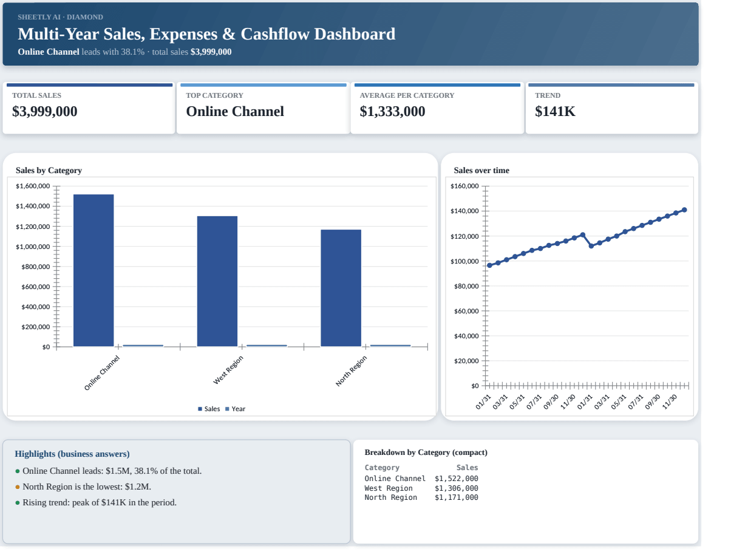This screenshot has height=560, width=745.
Task: Click the North Region is the lowest highlight
Action: 87,487
